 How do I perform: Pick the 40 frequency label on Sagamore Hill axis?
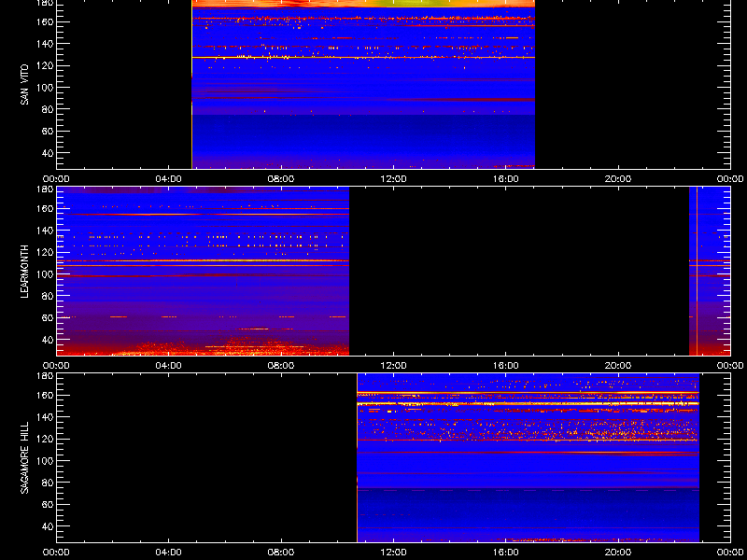[49, 526]
